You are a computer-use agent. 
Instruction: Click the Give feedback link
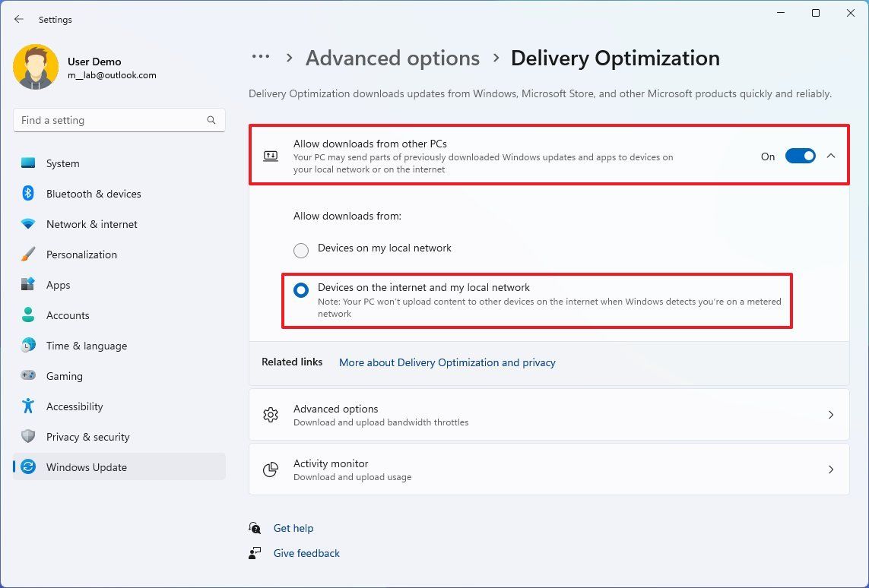click(306, 553)
